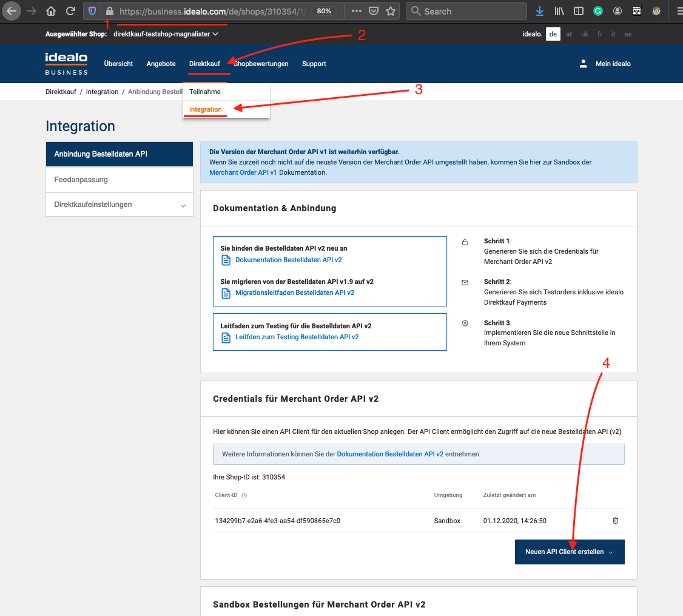Viewport: 683px width, 616px height.
Task: Click the Shop-ID text 310354
Action: click(x=274, y=477)
